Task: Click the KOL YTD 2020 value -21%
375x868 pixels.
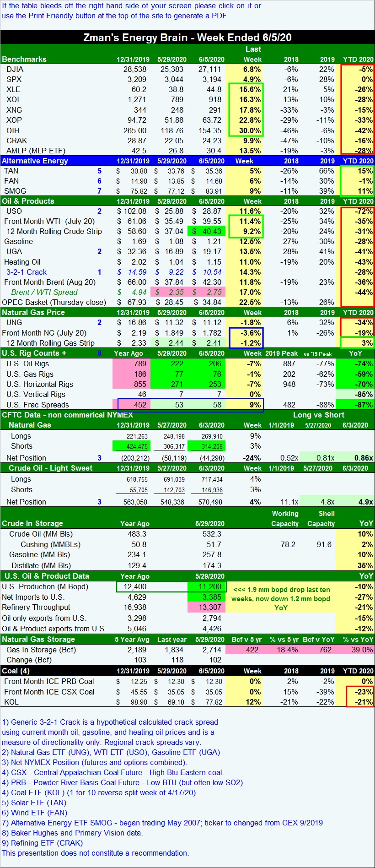Action: (364, 702)
